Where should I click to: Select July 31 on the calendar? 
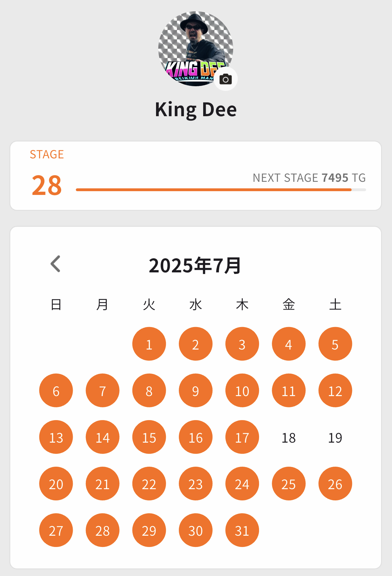point(242,530)
